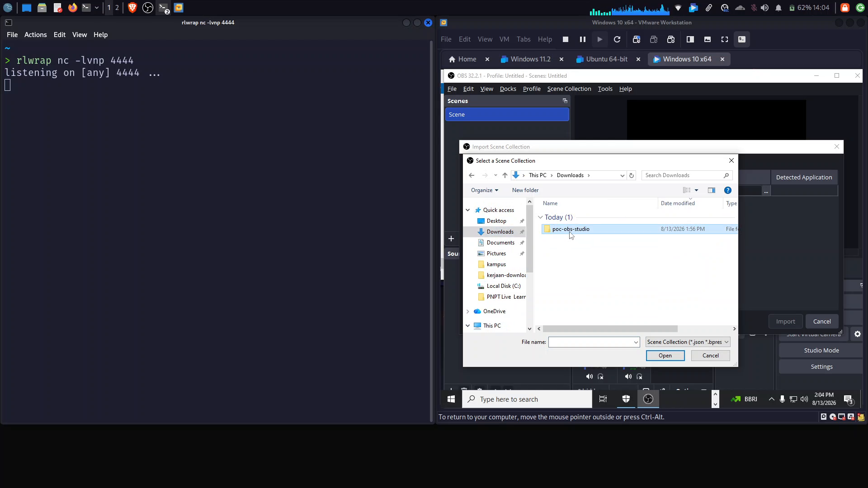
Task: Refresh the Downloads folder listing
Action: (632, 175)
